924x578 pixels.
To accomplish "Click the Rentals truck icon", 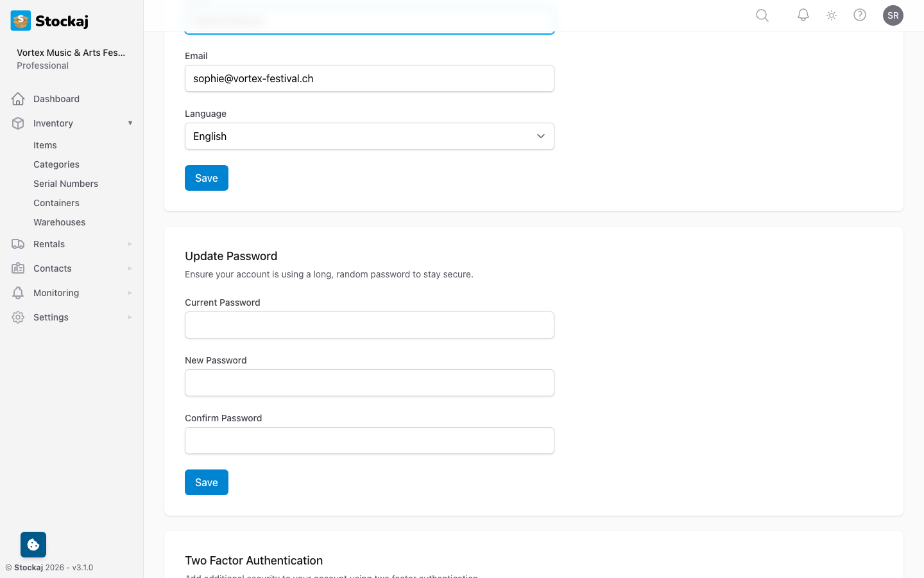I will pyautogui.click(x=18, y=243).
